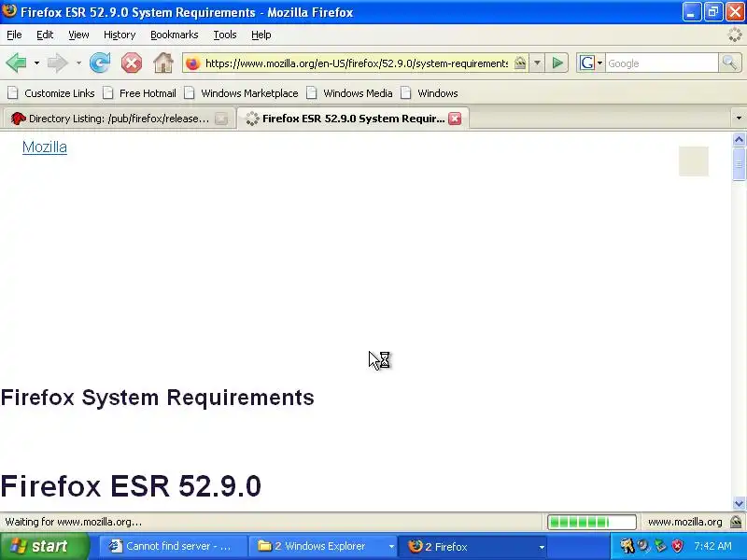Expand the address bar URL history dropdown
747x560 pixels.
coord(537,63)
